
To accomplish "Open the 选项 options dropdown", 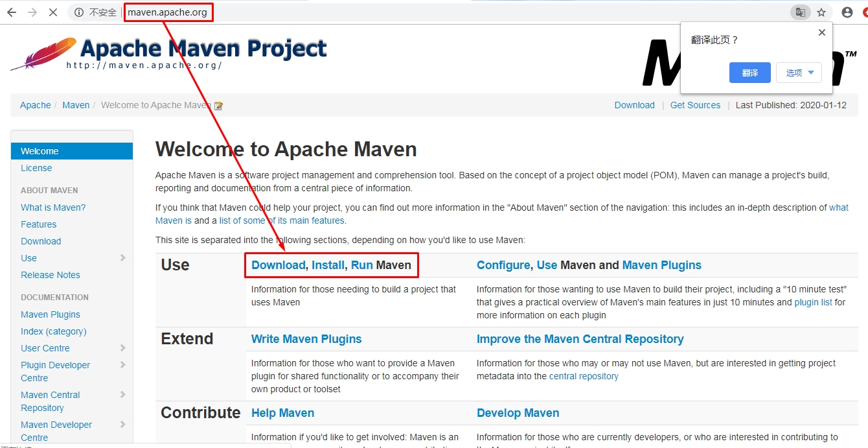I will pyautogui.click(x=799, y=73).
